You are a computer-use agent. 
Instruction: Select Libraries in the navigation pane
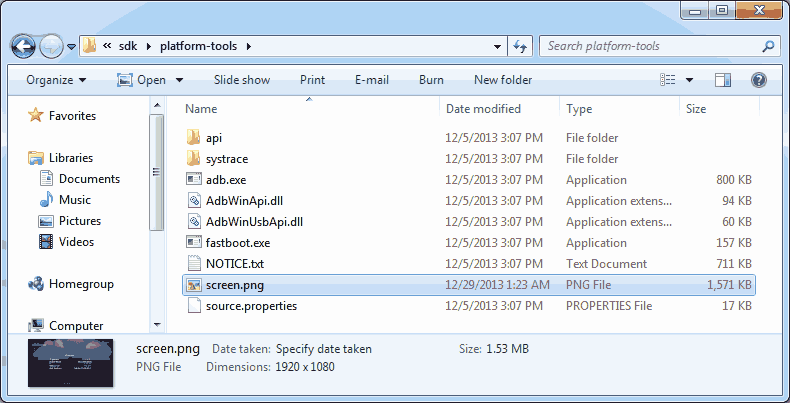pyautogui.click(x=71, y=158)
